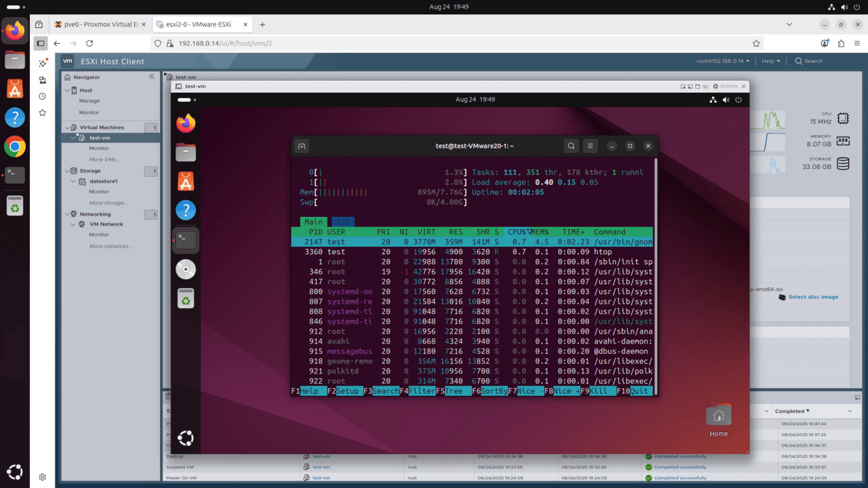Switch to pve0 Proxmox browser tab
Image resolution: width=868 pixels, height=488 pixels.
pos(100,24)
